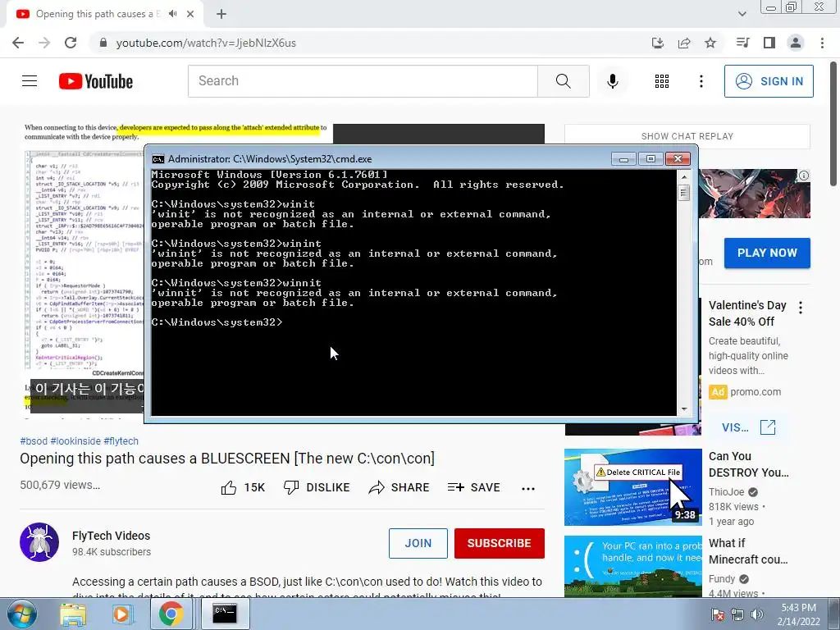
Task: Click the FlyTech Videos channel name
Action: click(x=111, y=536)
